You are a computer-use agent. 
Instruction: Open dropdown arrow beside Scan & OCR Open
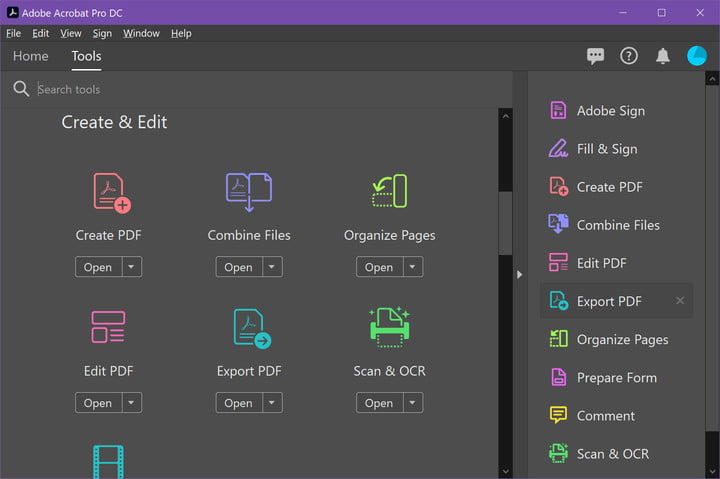point(412,403)
